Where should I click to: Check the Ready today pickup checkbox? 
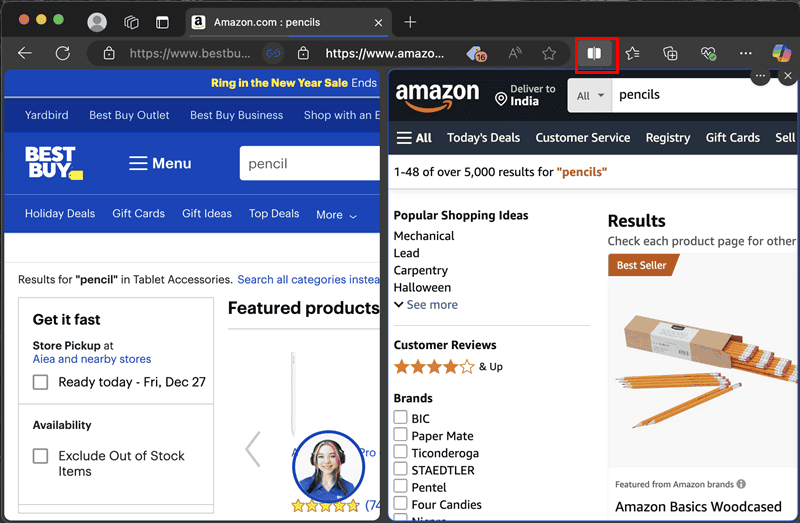(x=41, y=382)
